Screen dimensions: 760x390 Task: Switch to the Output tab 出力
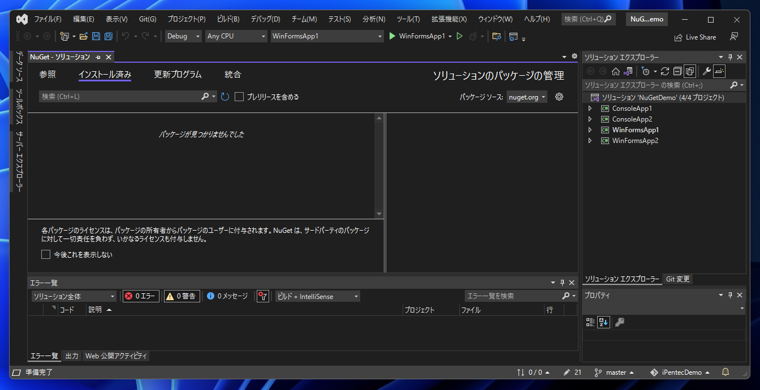click(x=72, y=356)
